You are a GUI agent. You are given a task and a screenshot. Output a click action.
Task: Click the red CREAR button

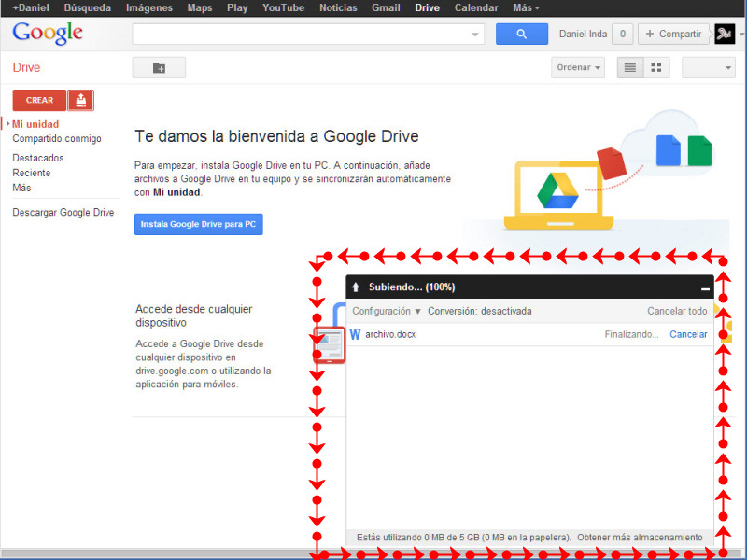pos(39,100)
